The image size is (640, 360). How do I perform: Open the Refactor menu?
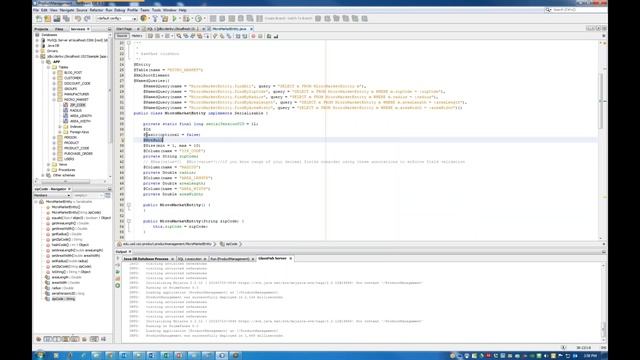(96, 10)
